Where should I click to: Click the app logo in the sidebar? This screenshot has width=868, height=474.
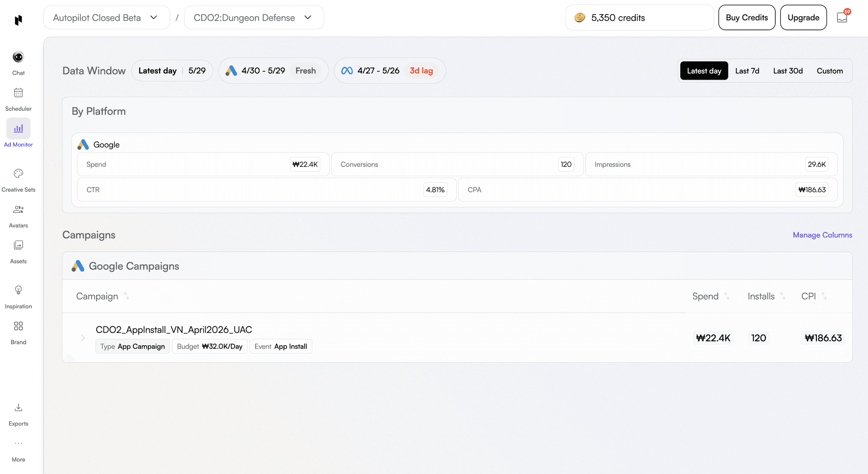tap(18, 20)
